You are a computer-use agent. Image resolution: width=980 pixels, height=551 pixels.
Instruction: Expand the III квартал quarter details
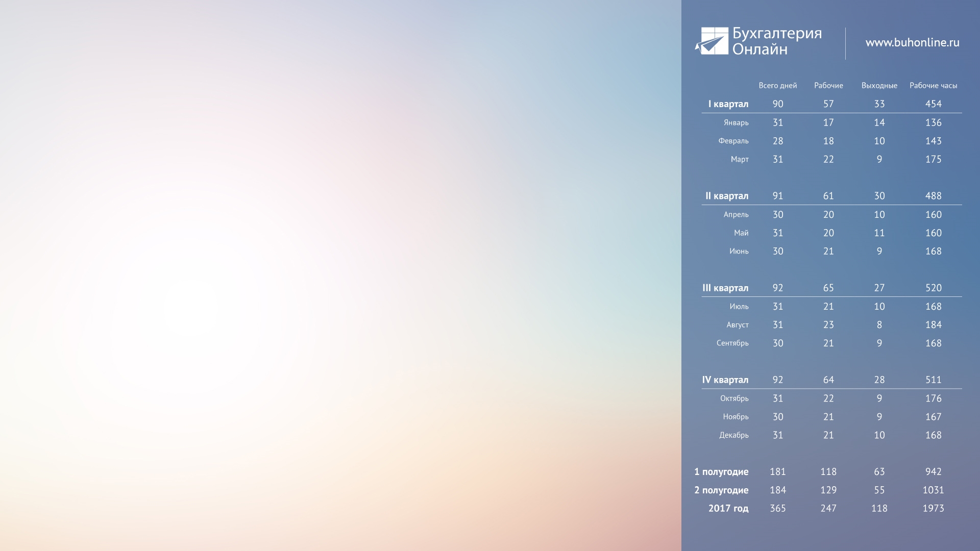(725, 287)
